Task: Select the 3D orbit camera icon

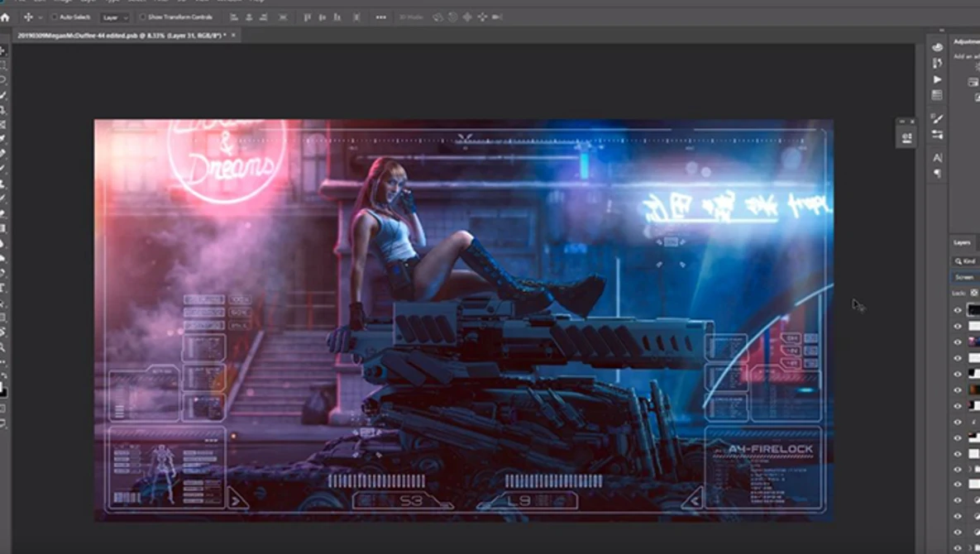Action: point(437,17)
